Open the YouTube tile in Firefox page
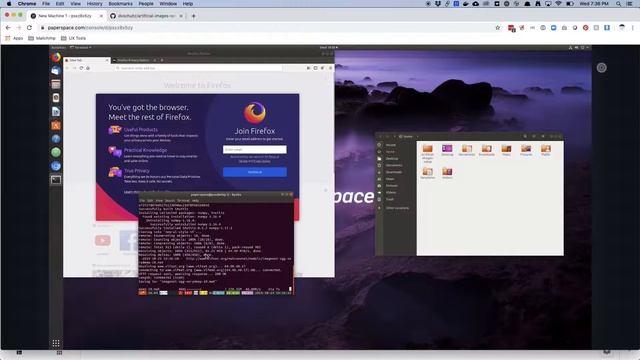The height and width of the screenshot is (360, 640). click(x=102, y=241)
